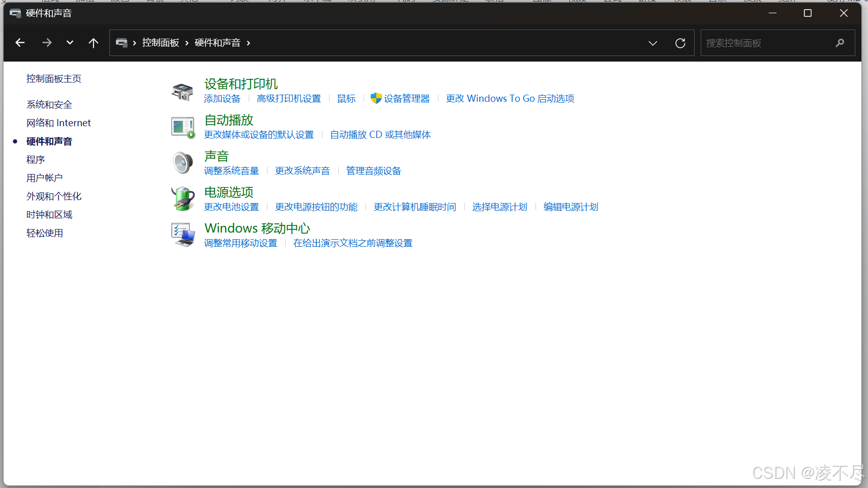Refresh the control panel view
The image size is (868, 488).
[680, 43]
